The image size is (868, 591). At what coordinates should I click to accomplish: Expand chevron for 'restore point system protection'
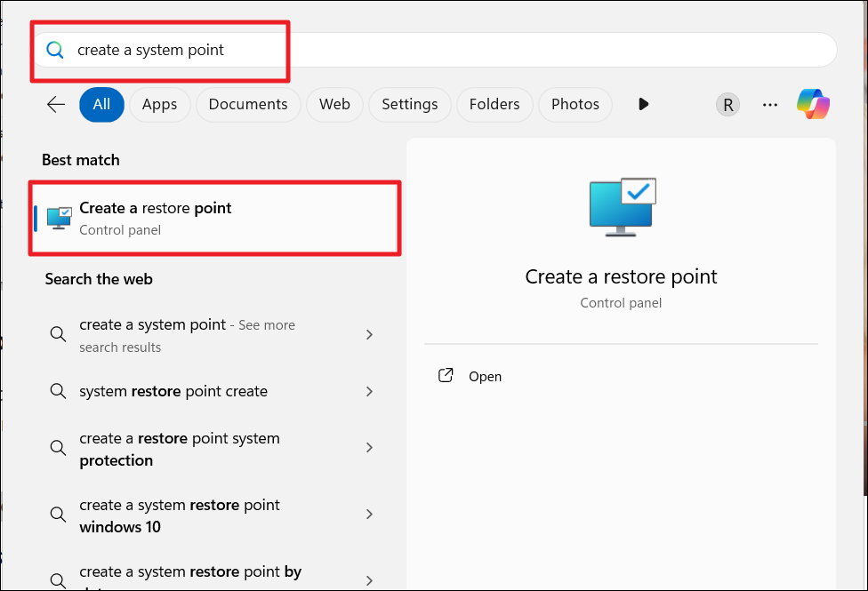pos(370,449)
